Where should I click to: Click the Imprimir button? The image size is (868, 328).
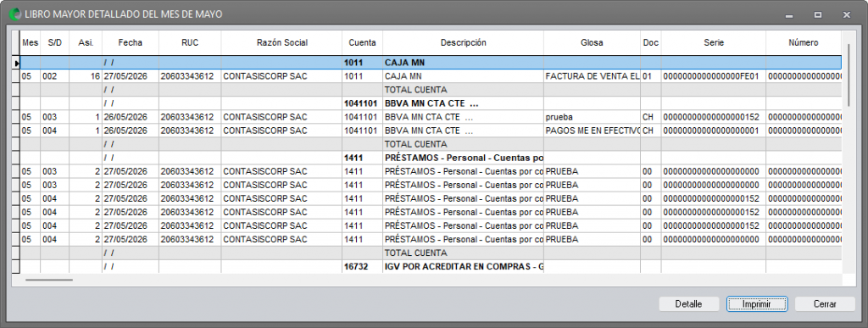(x=757, y=304)
